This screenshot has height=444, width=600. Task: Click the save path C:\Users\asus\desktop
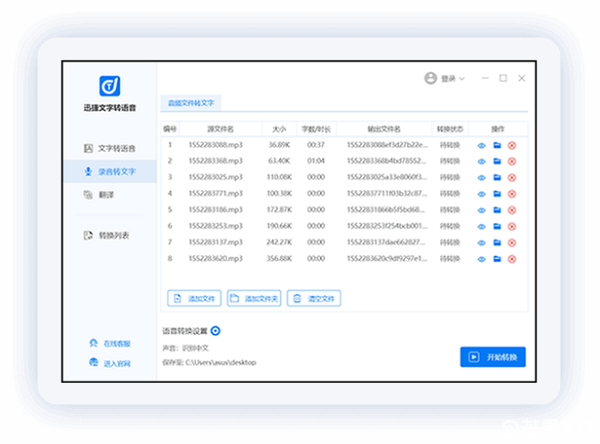click(221, 362)
